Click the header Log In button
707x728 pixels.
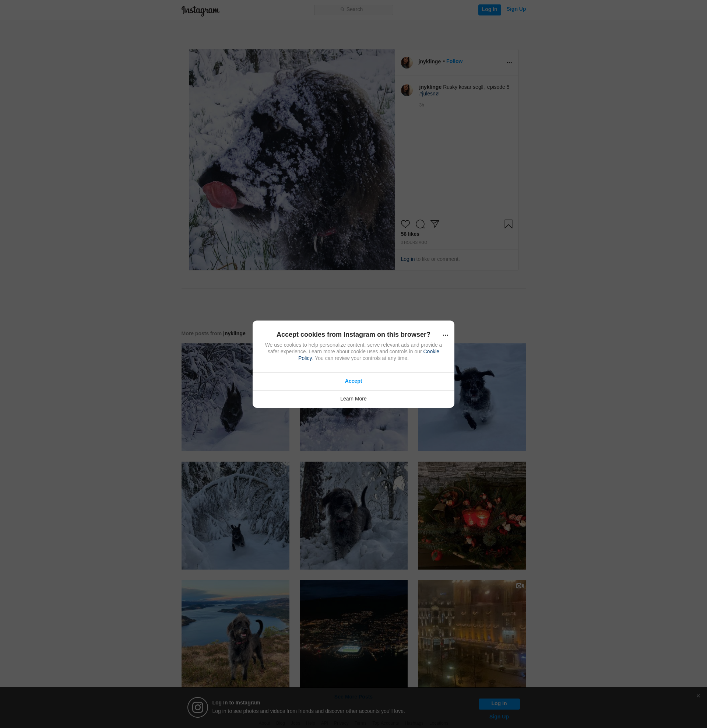[489, 10]
